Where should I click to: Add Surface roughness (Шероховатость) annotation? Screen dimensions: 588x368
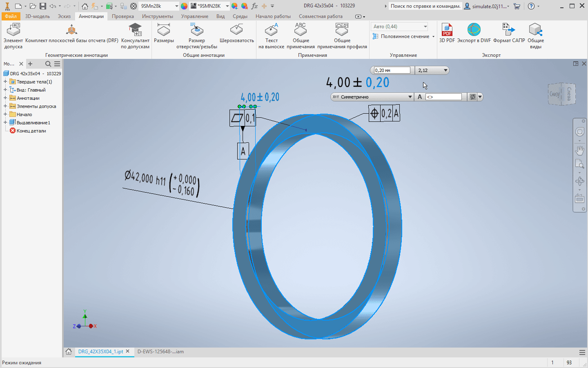(x=237, y=33)
